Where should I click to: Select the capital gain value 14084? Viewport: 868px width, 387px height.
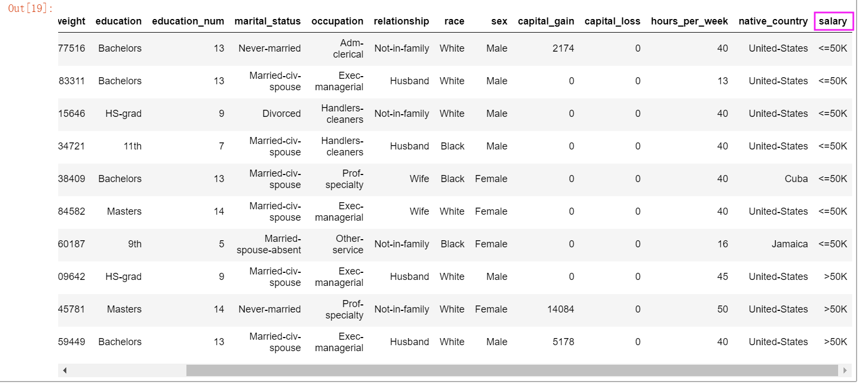click(x=560, y=309)
